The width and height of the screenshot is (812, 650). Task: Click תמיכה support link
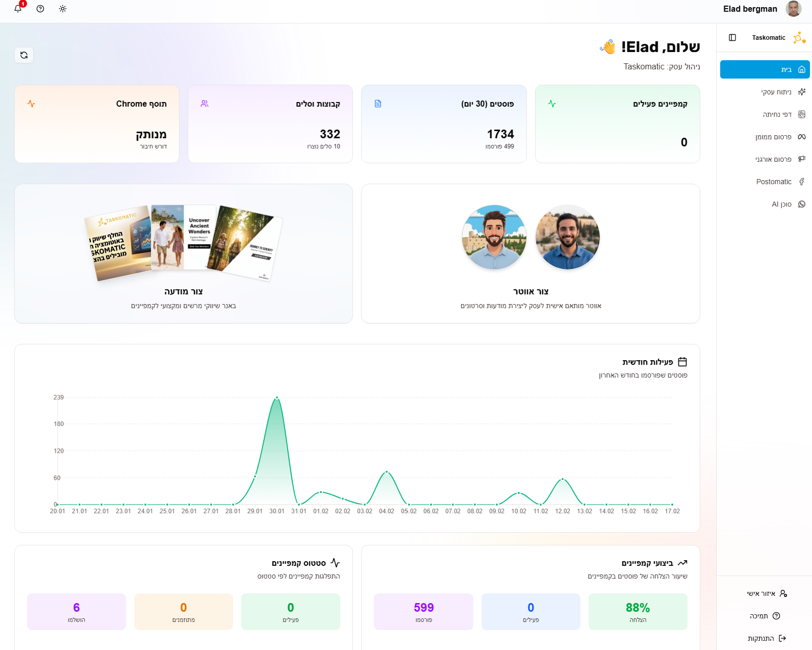click(x=765, y=616)
